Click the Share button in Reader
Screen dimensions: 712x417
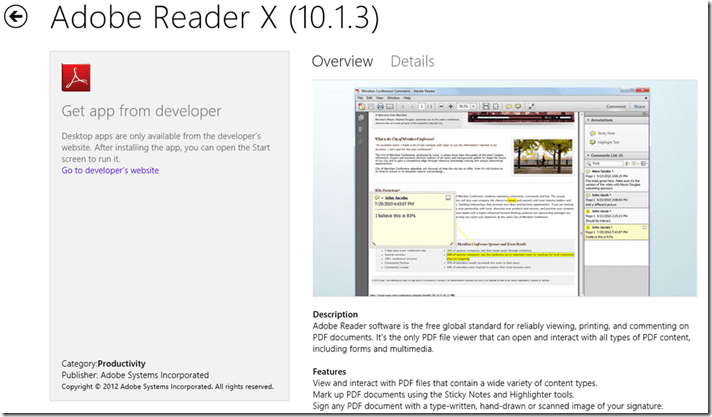tap(642, 105)
